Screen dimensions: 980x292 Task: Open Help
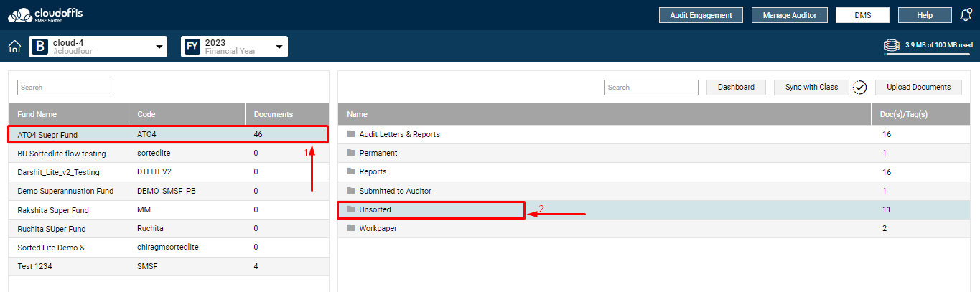click(925, 15)
